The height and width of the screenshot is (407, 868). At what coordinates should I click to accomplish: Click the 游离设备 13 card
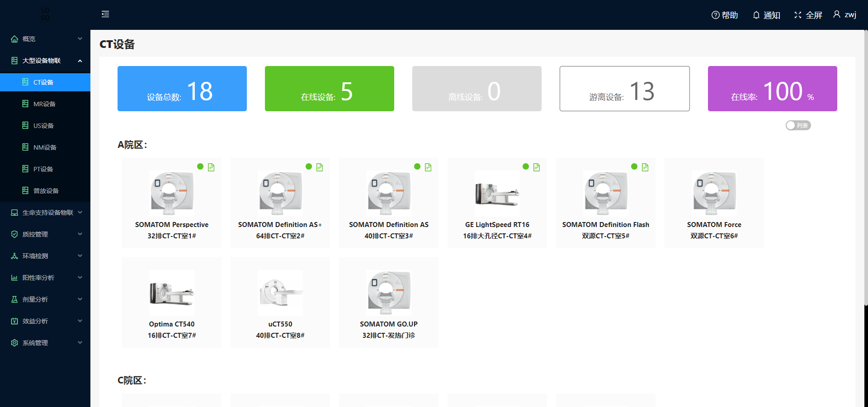[x=625, y=89]
